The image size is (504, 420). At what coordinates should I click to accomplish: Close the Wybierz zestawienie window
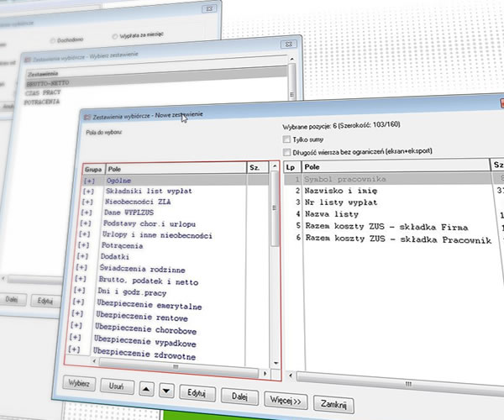point(289,44)
